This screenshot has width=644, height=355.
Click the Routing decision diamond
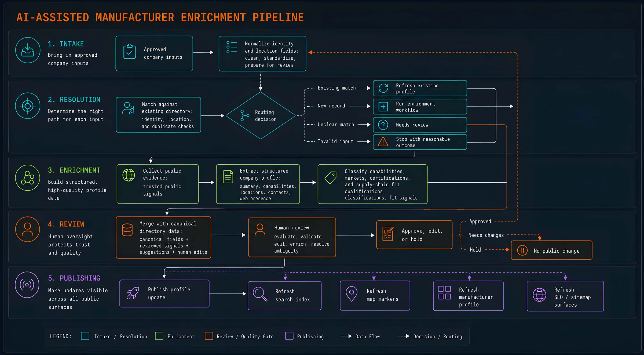pos(261,115)
